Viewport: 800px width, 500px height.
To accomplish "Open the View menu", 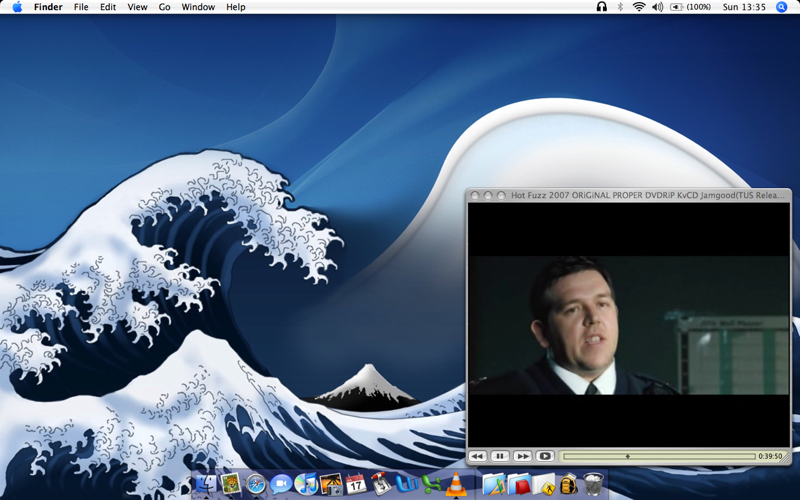I will point(137,7).
